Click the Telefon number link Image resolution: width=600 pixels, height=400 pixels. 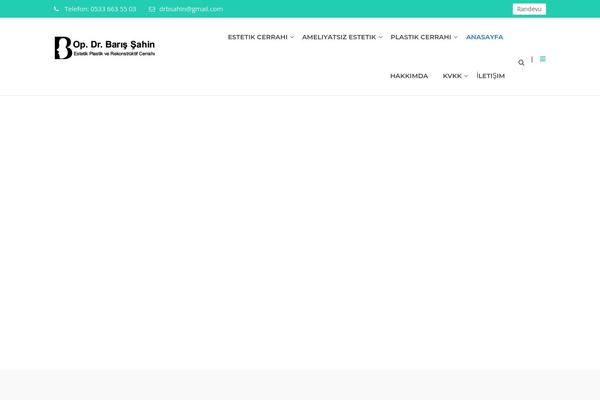100,9
